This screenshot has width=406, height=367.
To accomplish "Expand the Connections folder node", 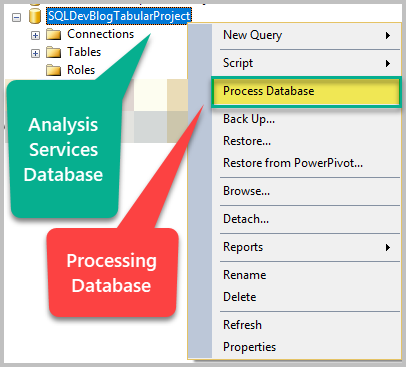I will (35, 35).
